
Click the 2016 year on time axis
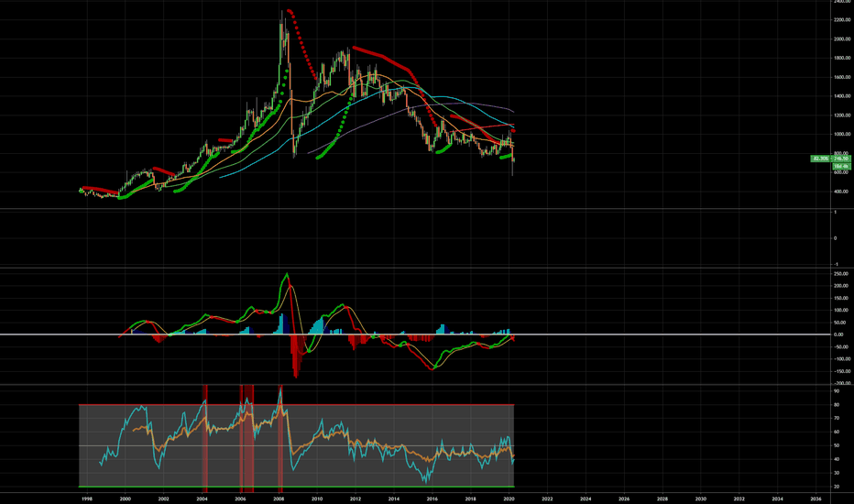[x=432, y=499]
